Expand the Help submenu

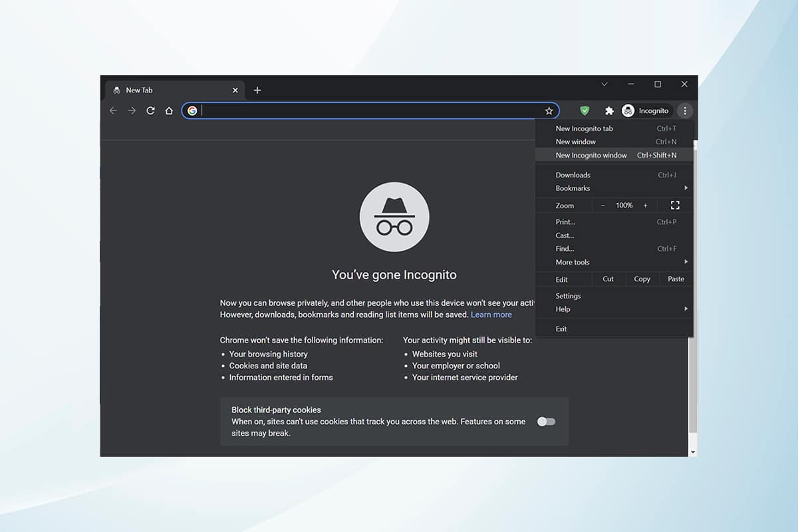click(x=614, y=309)
